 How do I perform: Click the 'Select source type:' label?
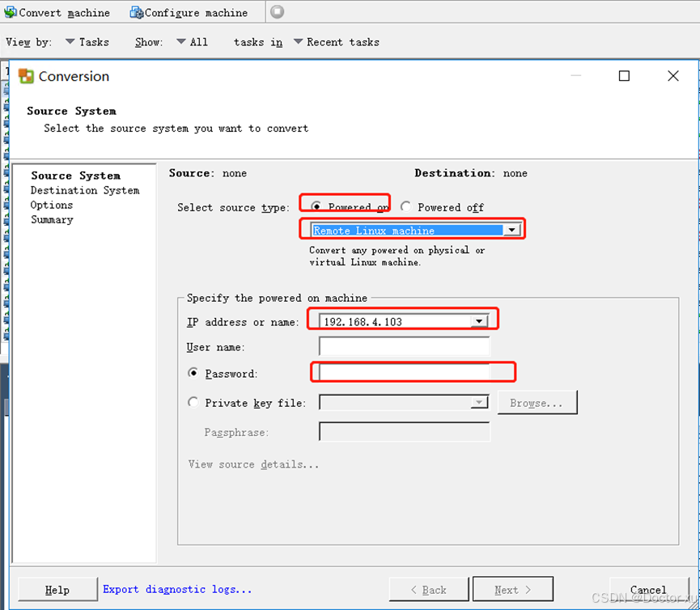pos(234,207)
